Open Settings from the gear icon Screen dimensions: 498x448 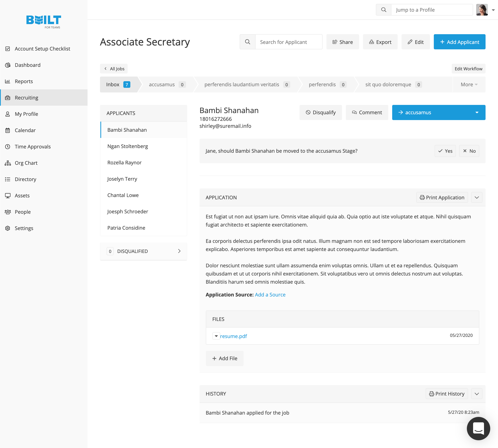(8, 228)
